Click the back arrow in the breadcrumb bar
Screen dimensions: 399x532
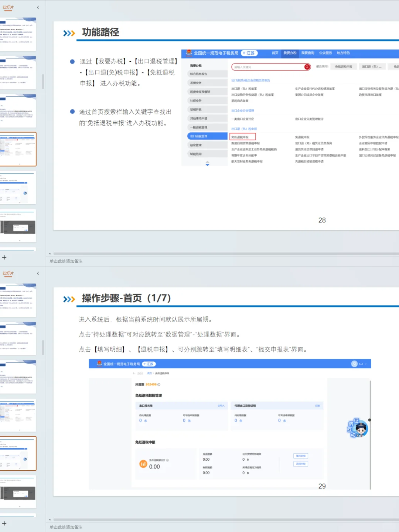(134, 372)
